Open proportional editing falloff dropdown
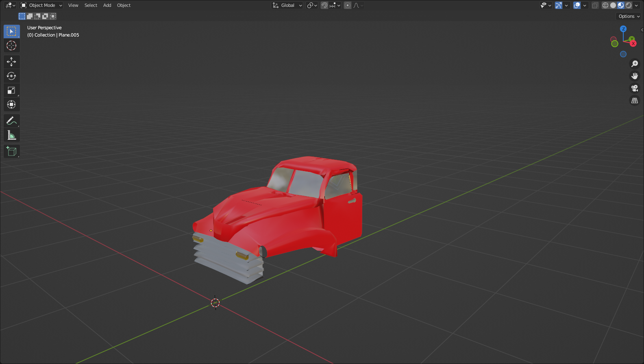This screenshot has width=644, height=364. (x=358, y=5)
